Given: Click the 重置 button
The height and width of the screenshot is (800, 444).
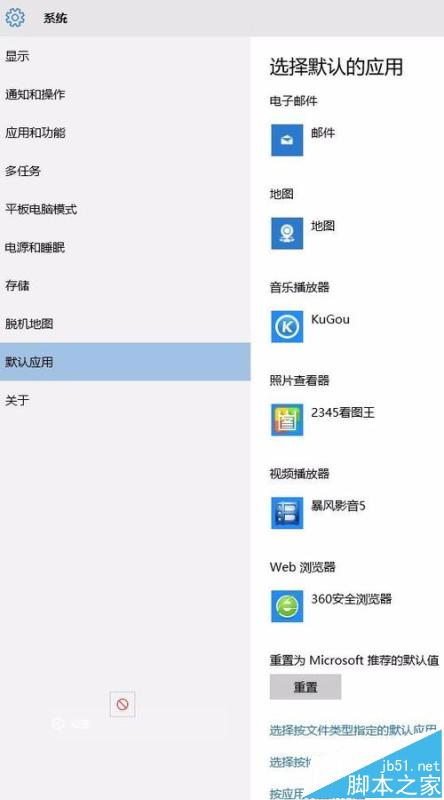Looking at the screenshot, I should click(306, 687).
